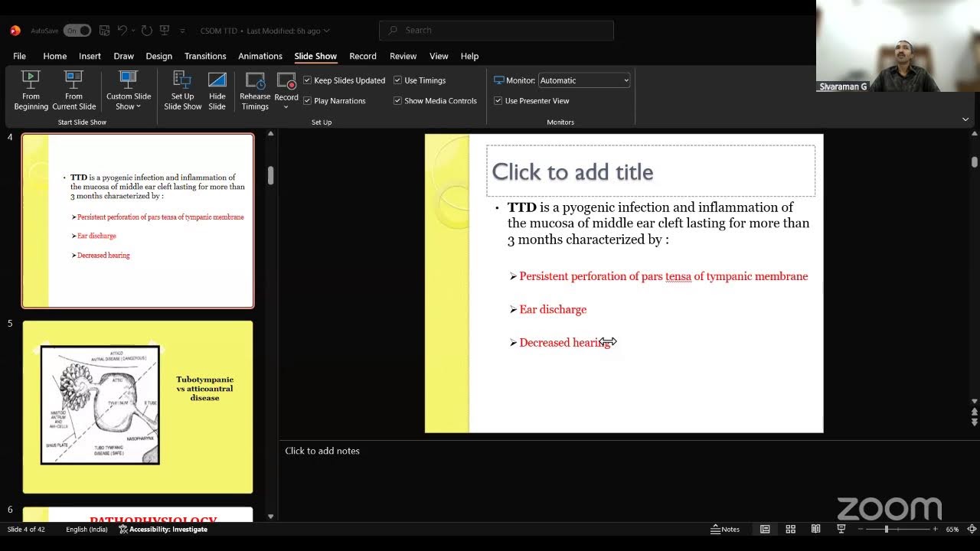980x551 pixels.
Task: Undo the last action
Action: (x=122, y=31)
